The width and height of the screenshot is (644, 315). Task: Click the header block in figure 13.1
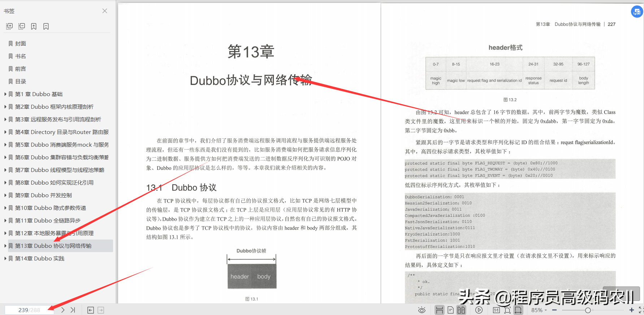[x=239, y=276]
